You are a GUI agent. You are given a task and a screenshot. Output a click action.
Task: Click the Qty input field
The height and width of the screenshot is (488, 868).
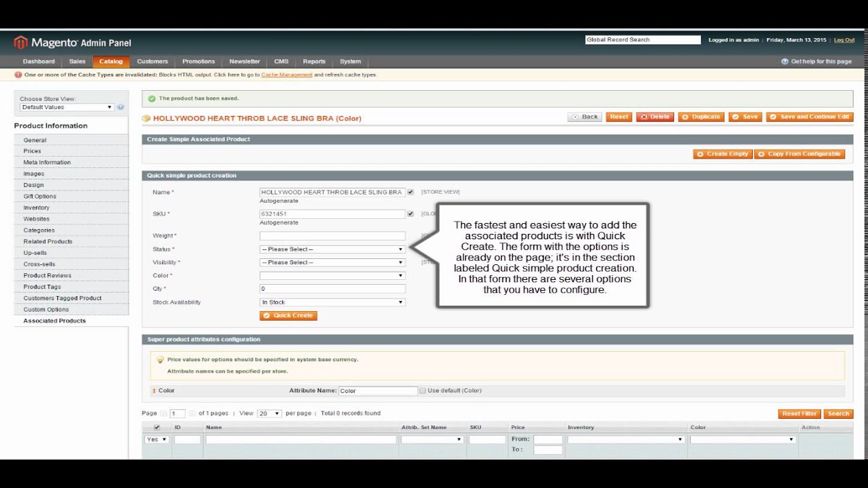[x=332, y=289]
